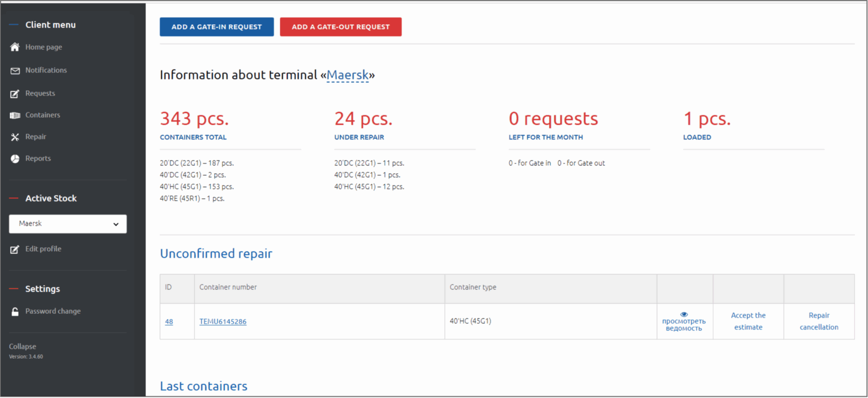Click the Password change lock icon
Screen dimensions: 868x398
pyautogui.click(x=15, y=312)
